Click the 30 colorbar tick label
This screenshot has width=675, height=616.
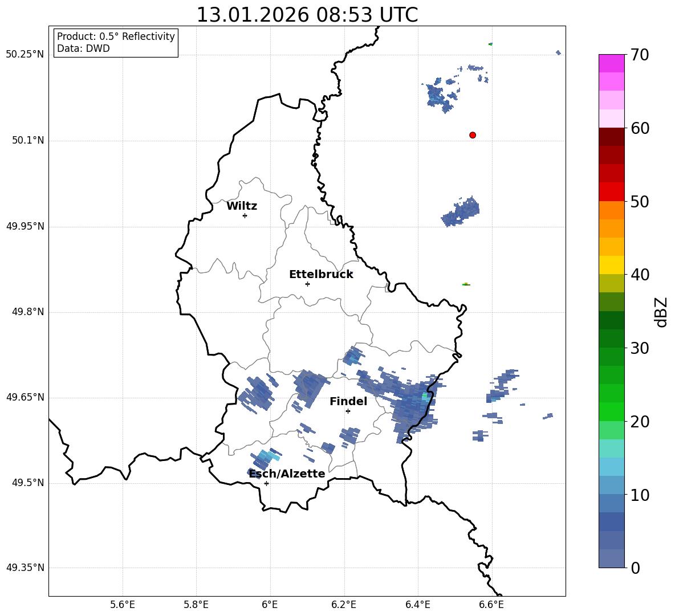click(x=640, y=348)
